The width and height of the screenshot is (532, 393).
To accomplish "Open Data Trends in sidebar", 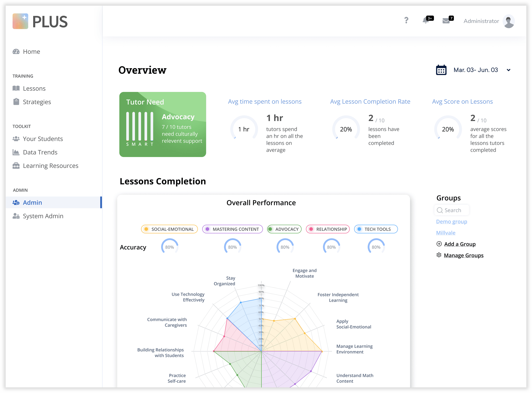I will click(40, 152).
